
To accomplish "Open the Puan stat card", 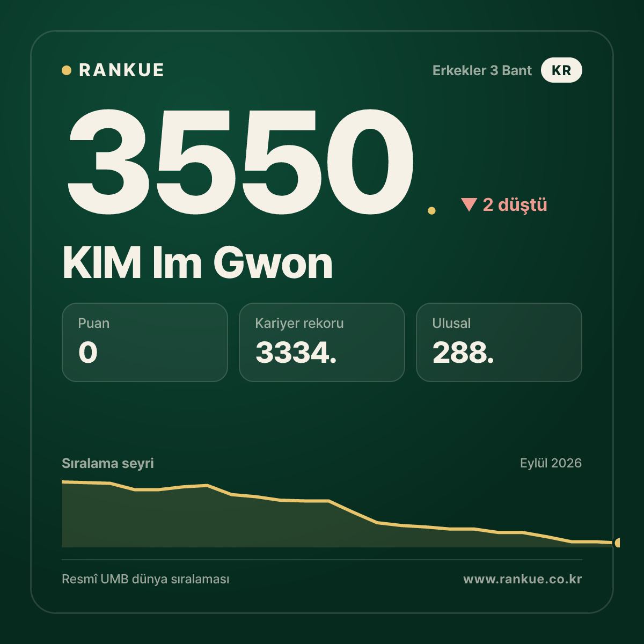I will [145, 342].
